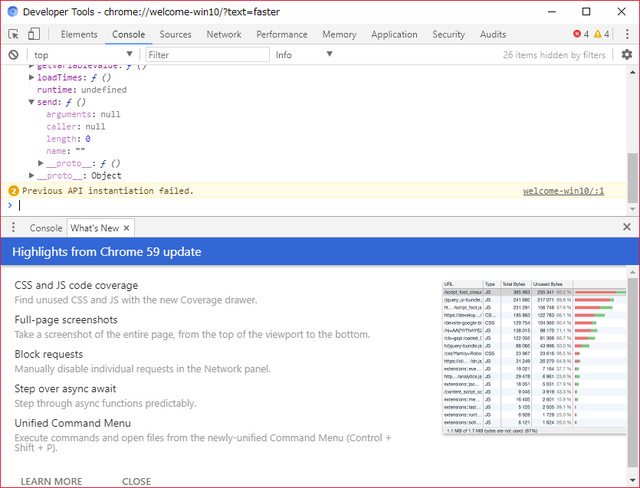Close the bottom drawer panel
Image resolution: width=640 pixels, height=488 pixels.
[627, 227]
